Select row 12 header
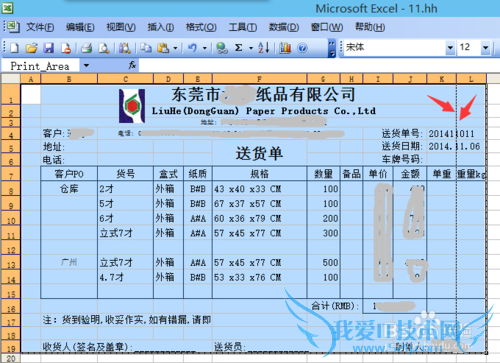 [11, 248]
